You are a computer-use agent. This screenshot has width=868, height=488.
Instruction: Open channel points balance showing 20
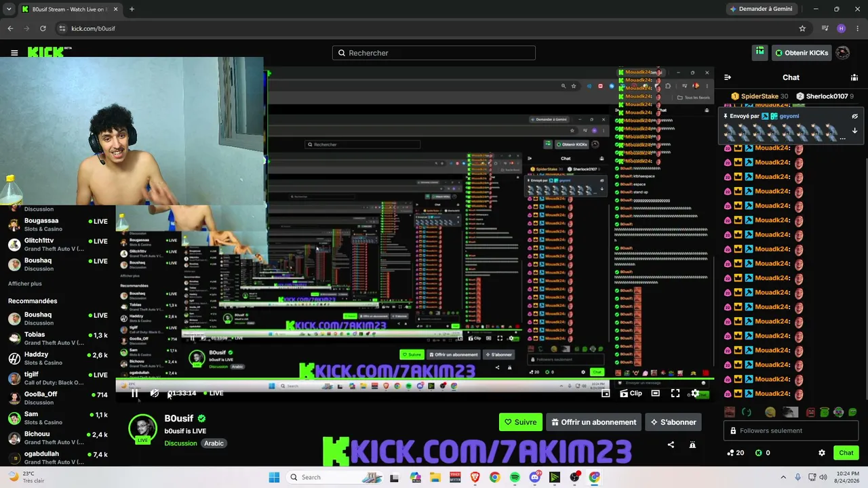(735, 453)
